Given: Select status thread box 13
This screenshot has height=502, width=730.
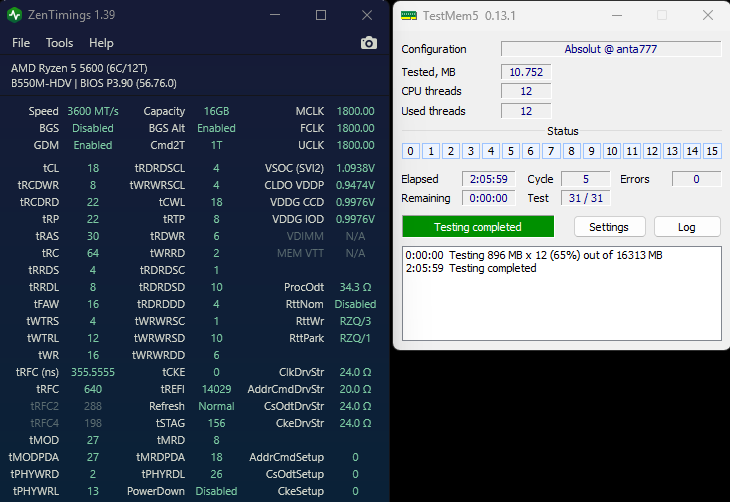Looking at the screenshot, I should 672,151.
